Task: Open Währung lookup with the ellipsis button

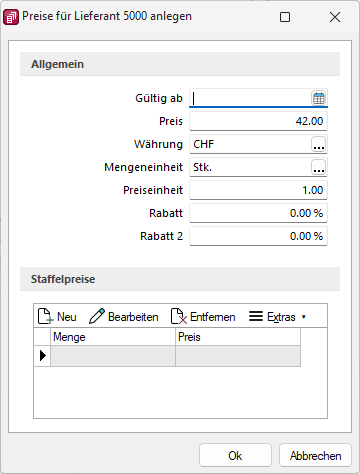Action: point(319,144)
